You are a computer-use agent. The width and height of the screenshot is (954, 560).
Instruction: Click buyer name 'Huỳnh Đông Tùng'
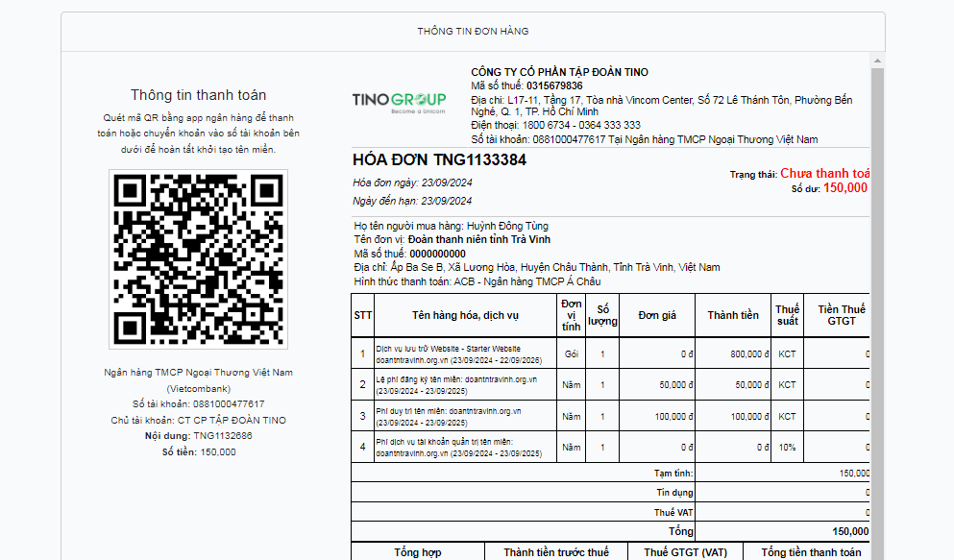coord(507,226)
